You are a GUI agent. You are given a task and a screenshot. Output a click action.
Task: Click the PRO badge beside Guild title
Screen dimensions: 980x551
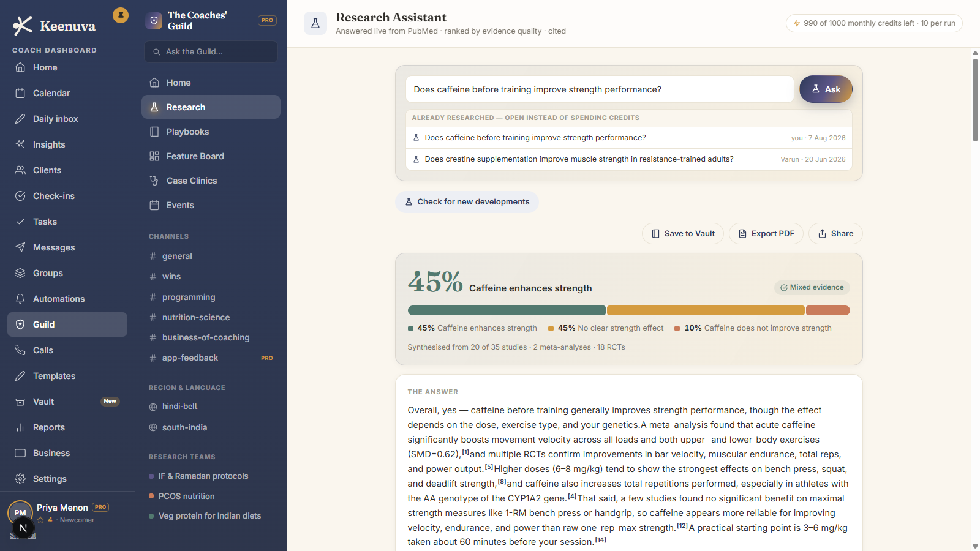pos(267,20)
